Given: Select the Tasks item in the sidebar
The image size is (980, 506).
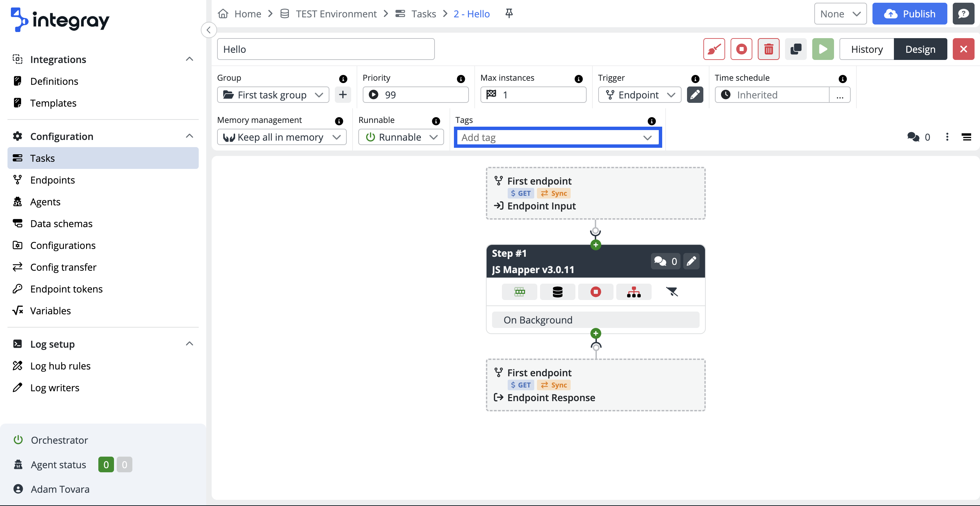Looking at the screenshot, I should (x=43, y=158).
